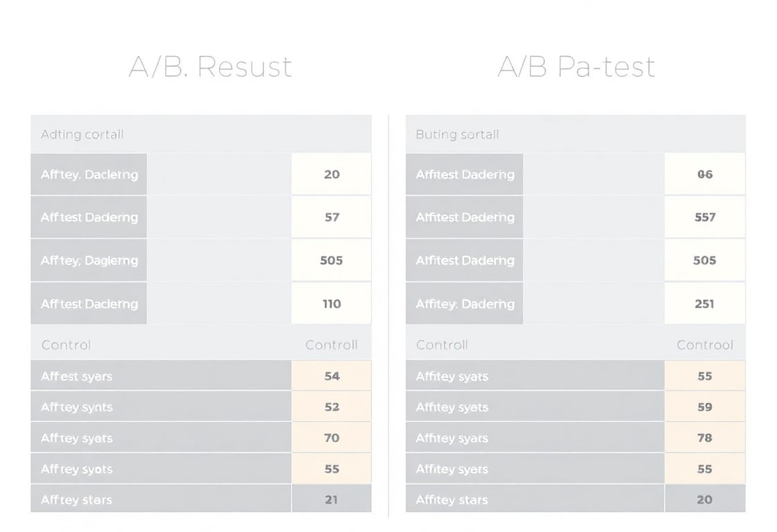Image resolution: width=777 pixels, height=532 pixels.
Task: Click the value cell showing 110
Action: pos(332,303)
